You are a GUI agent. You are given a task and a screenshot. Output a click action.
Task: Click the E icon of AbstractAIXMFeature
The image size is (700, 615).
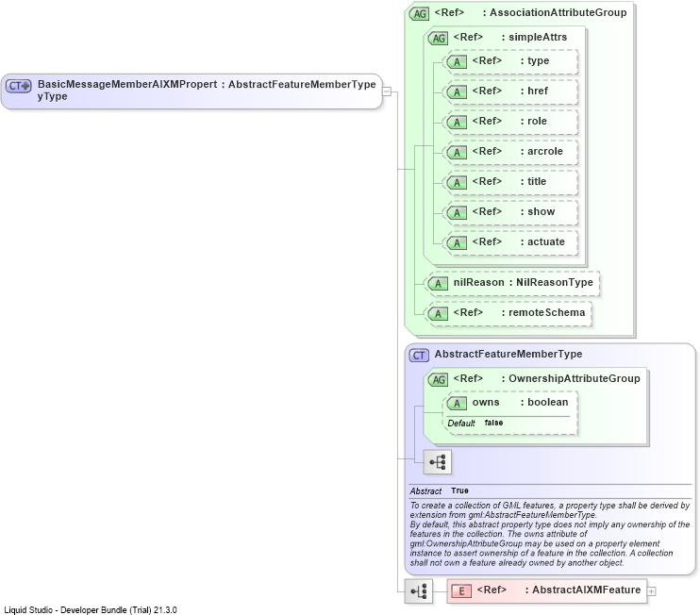pos(461,591)
